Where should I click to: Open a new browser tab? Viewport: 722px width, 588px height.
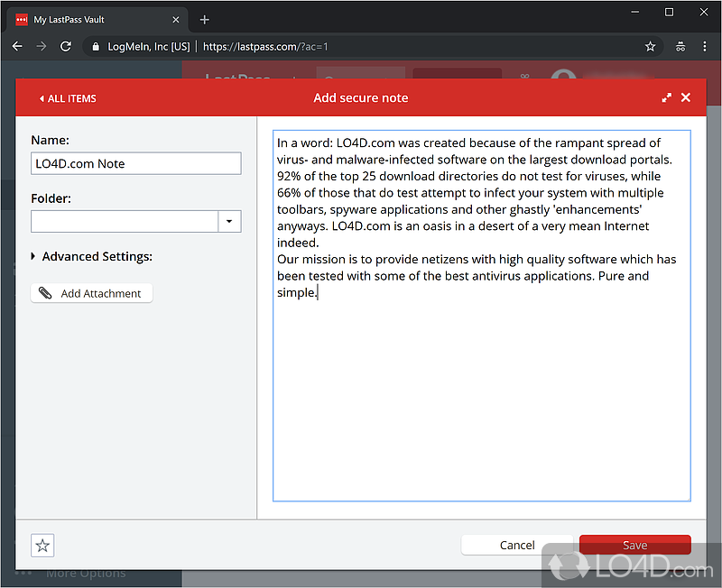coord(205,19)
